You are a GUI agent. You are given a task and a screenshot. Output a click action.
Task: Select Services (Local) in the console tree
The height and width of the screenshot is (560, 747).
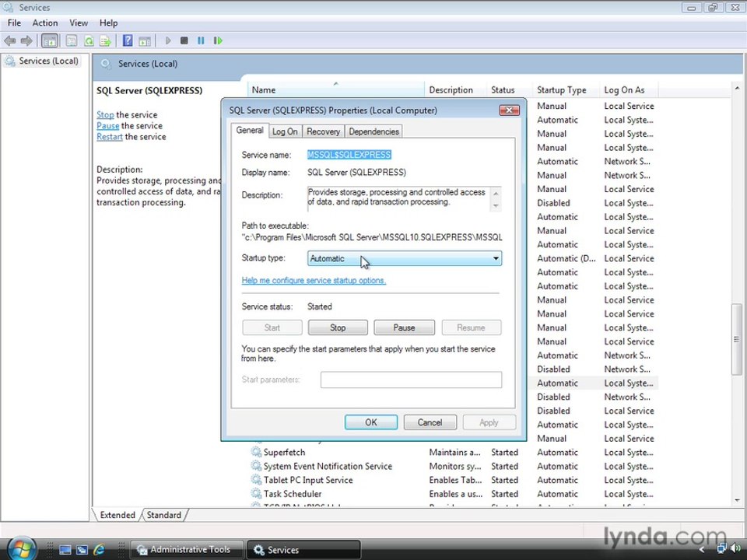click(x=48, y=61)
